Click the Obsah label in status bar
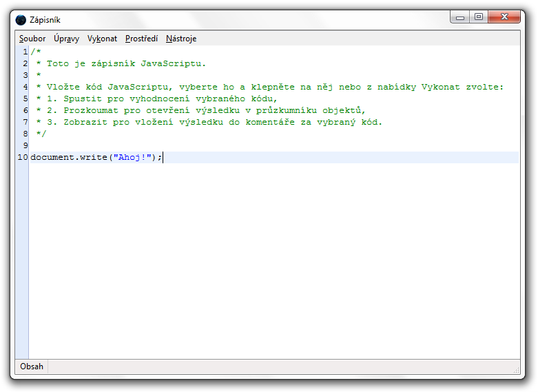Viewport: 538px width, 392px height. tap(32, 367)
